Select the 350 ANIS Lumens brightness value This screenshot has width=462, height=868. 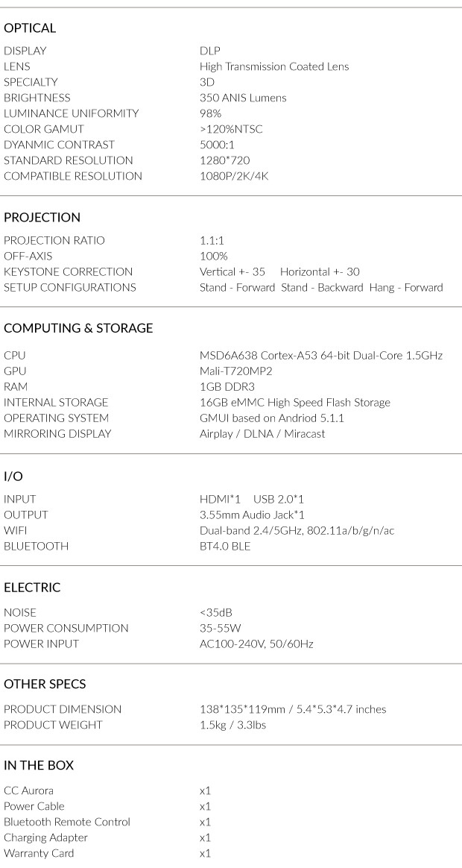point(243,98)
